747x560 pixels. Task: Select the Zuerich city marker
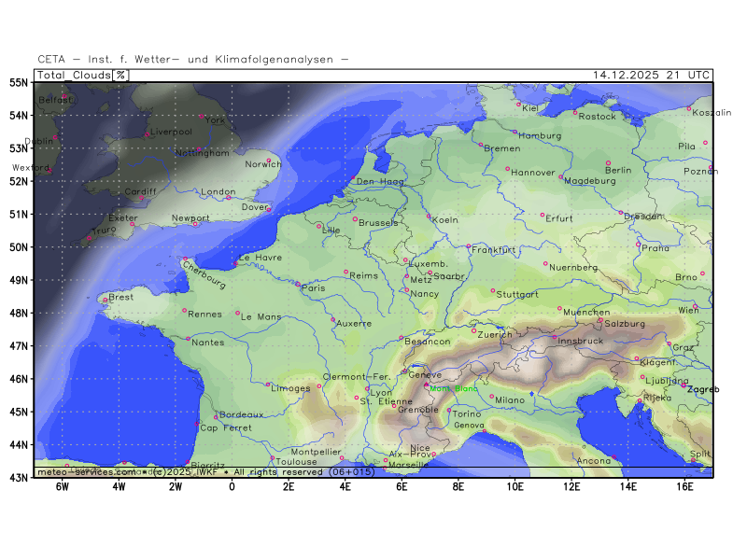474,330
